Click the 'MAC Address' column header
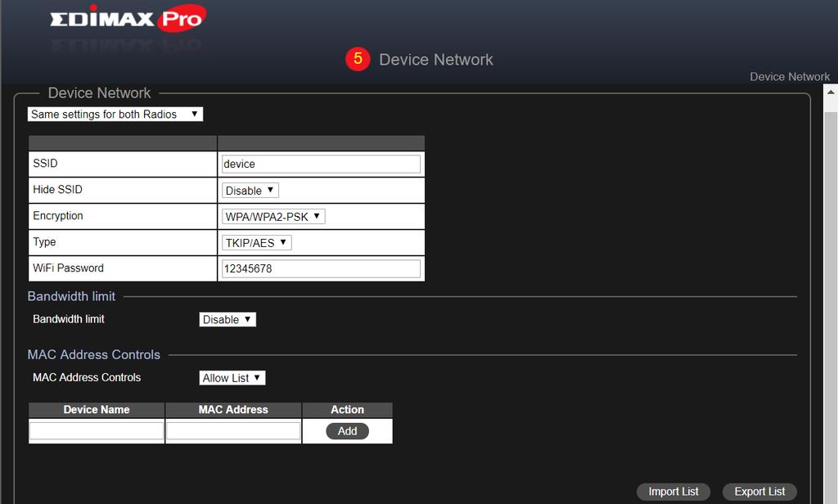 click(233, 409)
